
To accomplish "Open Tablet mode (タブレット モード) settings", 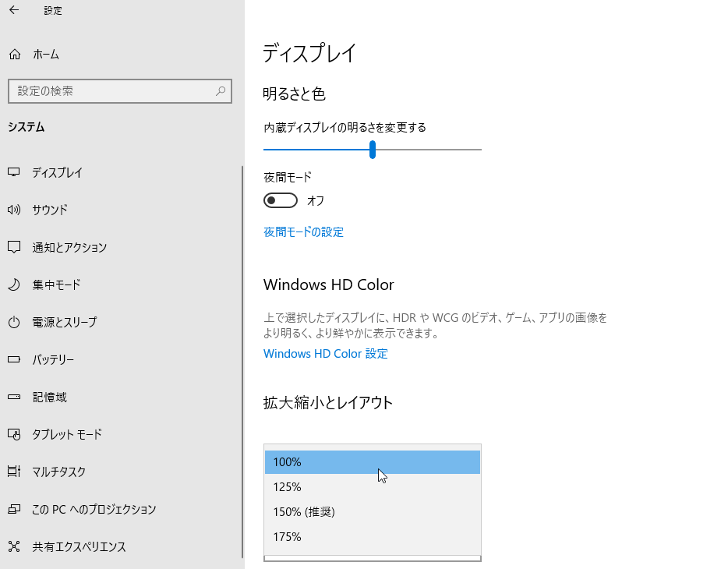I will [x=67, y=434].
